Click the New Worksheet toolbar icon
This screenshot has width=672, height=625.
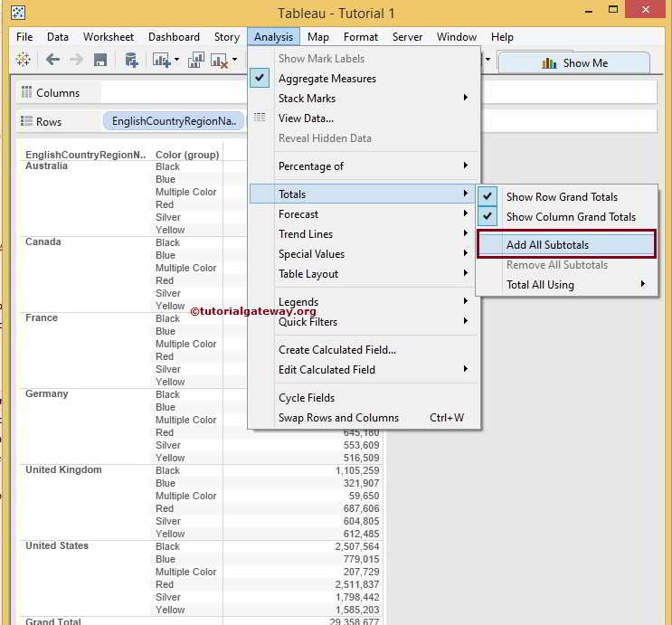point(162,60)
